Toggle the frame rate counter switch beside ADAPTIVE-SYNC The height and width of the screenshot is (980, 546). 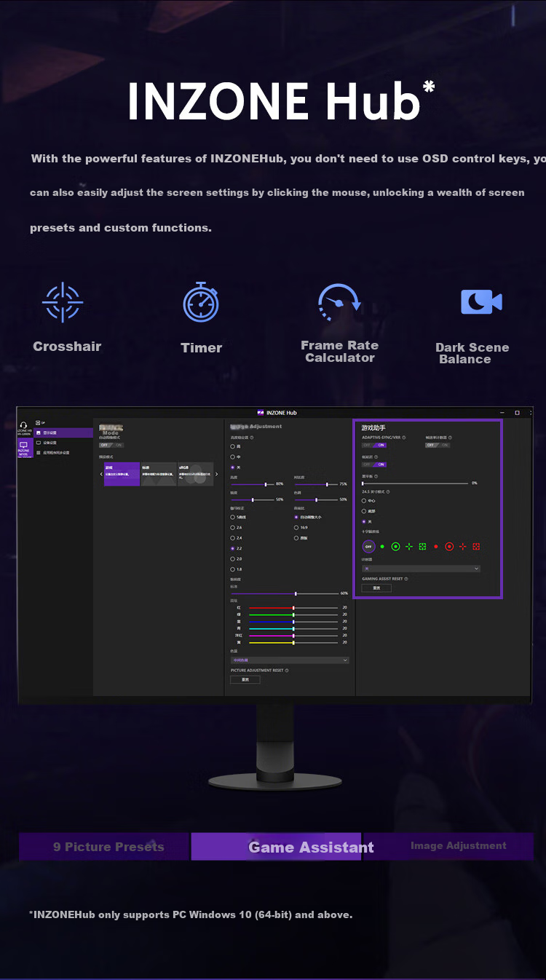tap(438, 445)
